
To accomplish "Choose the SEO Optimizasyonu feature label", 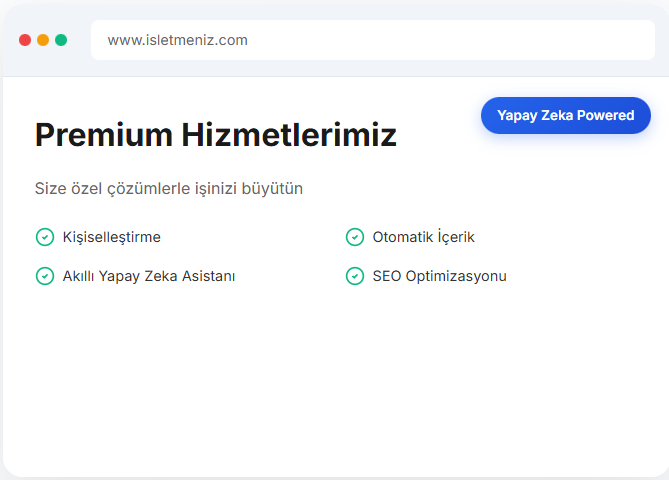I will [439, 276].
